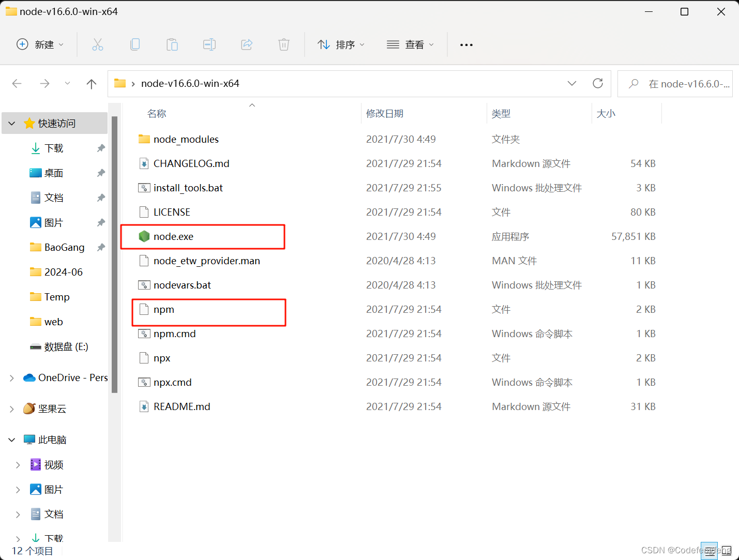
Task: Open the 新建 (New) dropdown
Action: pos(40,45)
